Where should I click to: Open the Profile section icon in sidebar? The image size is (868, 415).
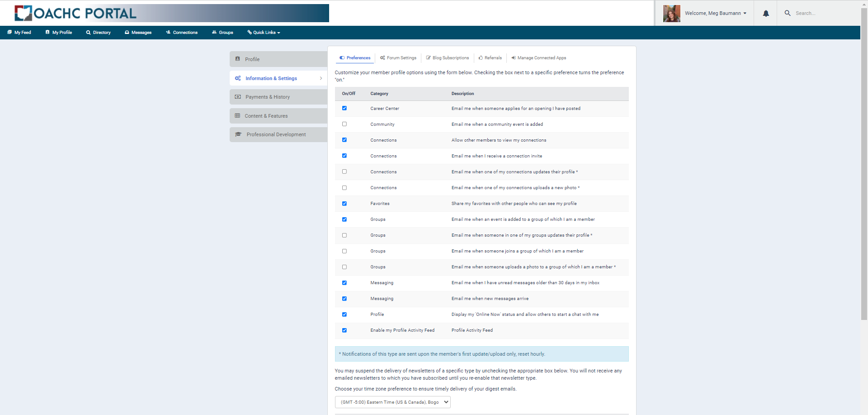pos(238,59)
